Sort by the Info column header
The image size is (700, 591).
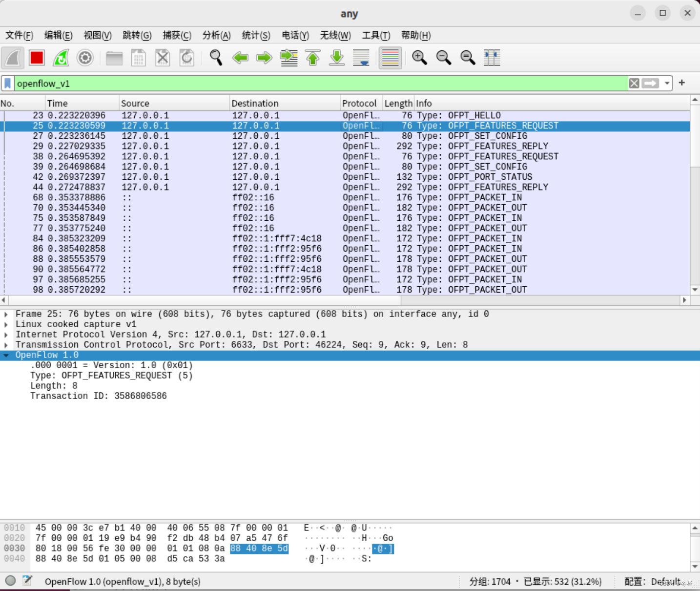552,103
